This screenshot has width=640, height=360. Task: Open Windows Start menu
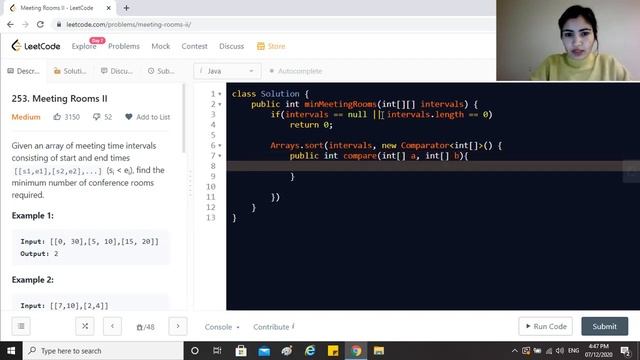pos(11,351)
